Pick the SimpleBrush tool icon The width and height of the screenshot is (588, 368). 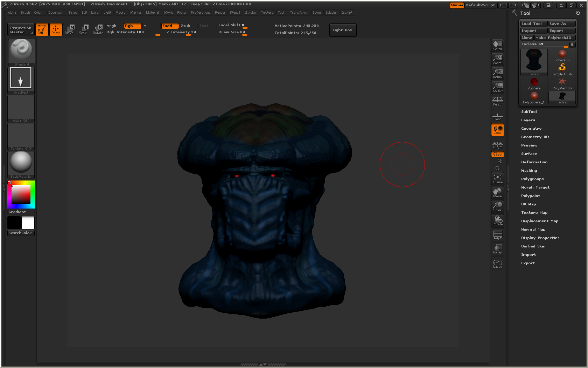[x=562, y=69]
